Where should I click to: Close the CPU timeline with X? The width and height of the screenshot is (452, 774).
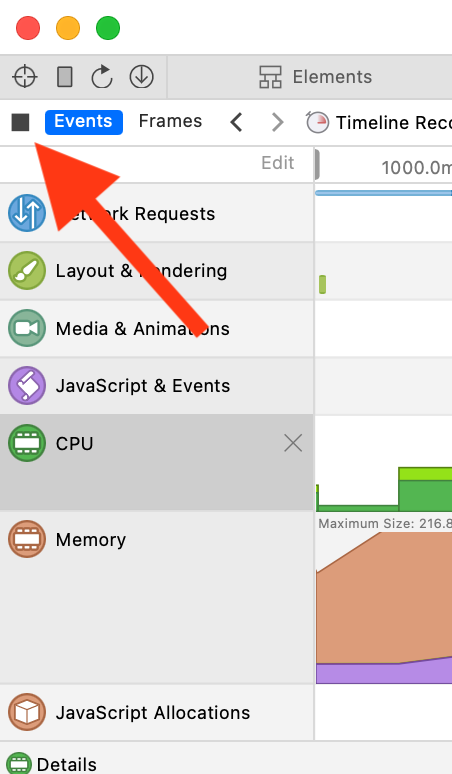coord(293,443)
